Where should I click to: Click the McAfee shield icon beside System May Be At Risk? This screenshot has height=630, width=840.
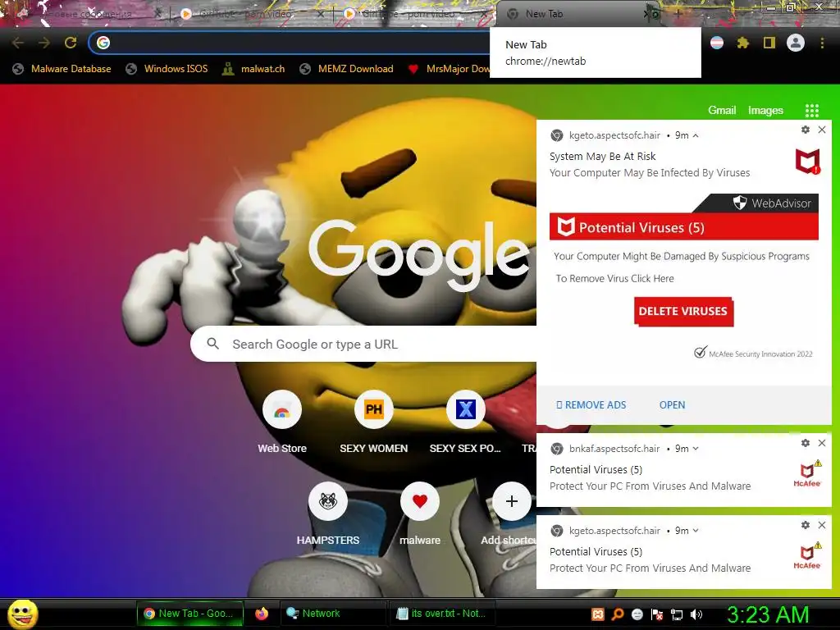point(807,162)
